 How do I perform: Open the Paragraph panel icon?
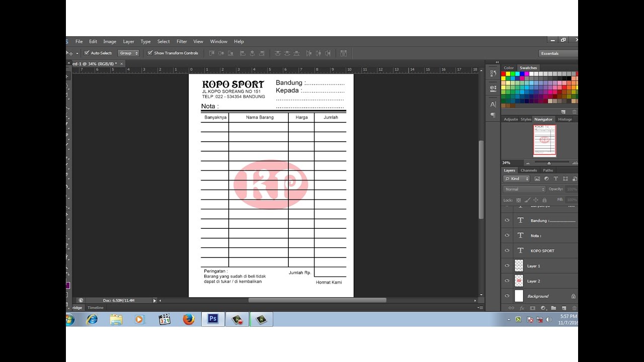(493, 115)
